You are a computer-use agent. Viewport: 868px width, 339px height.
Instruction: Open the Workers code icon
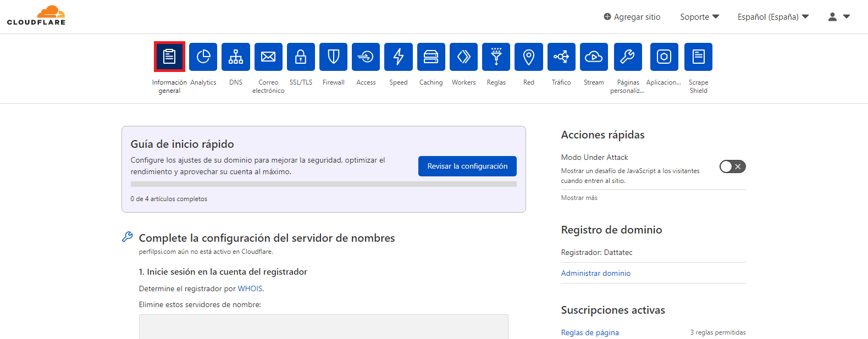click(463, 57)
